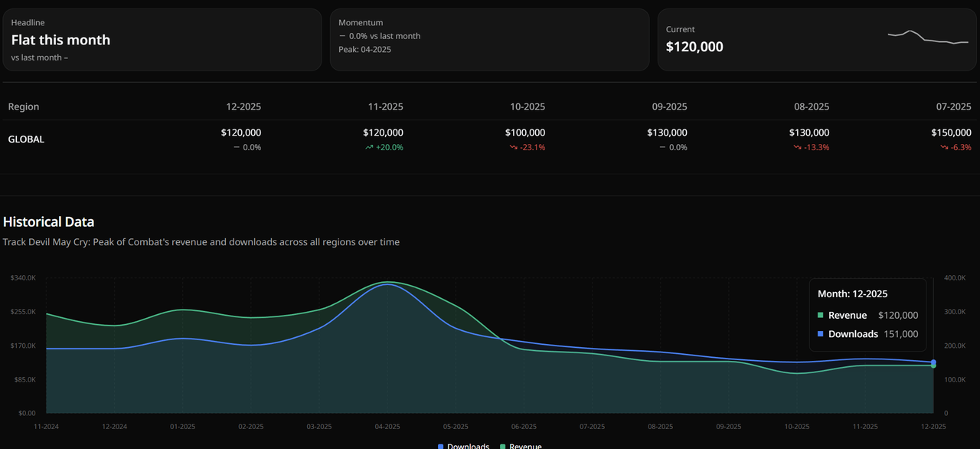Screen dimensions: 980x449
Task: Click the 100.0K downloads axis label
Action: pyautogui.click(x=955, y=379)
